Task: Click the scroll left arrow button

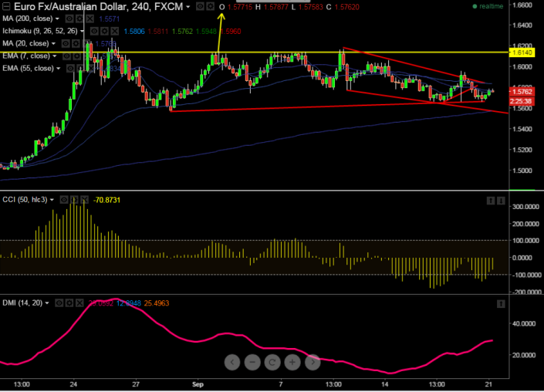Action: [232, 362]
